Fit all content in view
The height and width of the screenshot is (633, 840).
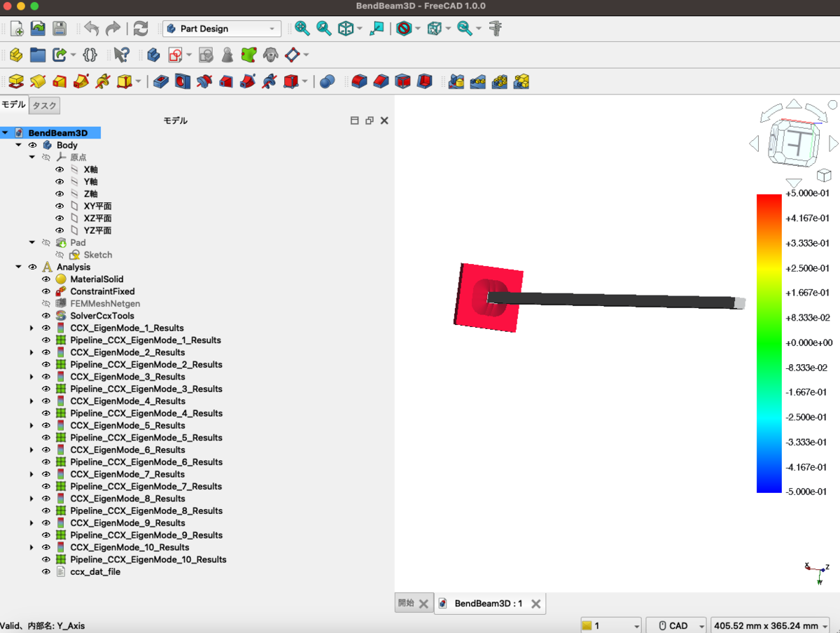point(302,29)
